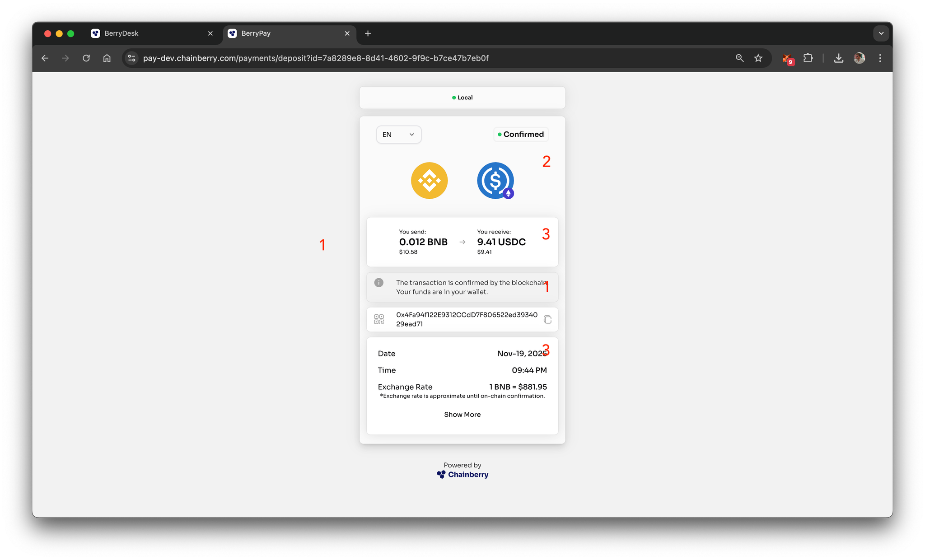Screen dimensions: 925x560
Task: Open the browser downloads icon
Action: pos(838,58)
